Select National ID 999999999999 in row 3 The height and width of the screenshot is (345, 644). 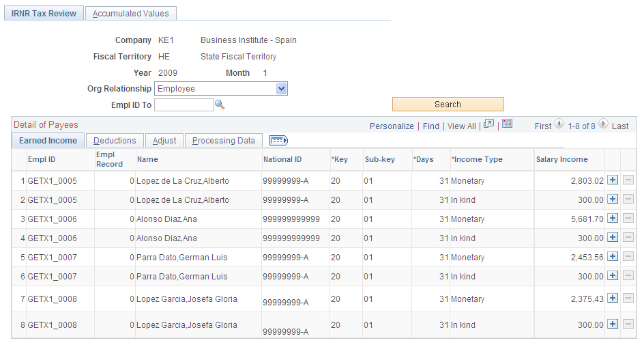coord(291,219)
